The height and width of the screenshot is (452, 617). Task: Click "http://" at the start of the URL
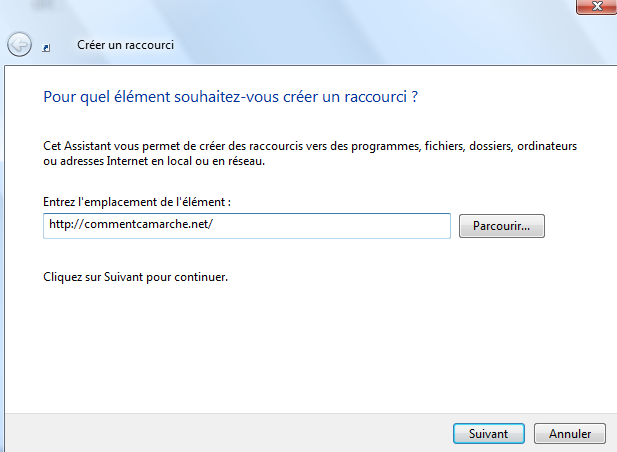(63, 225)
